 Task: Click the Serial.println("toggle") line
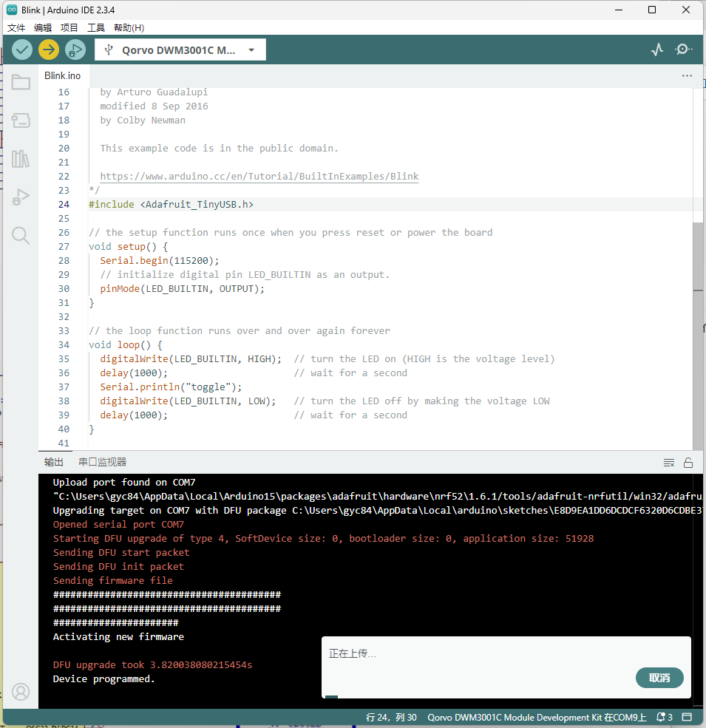[x=171, y=387]
